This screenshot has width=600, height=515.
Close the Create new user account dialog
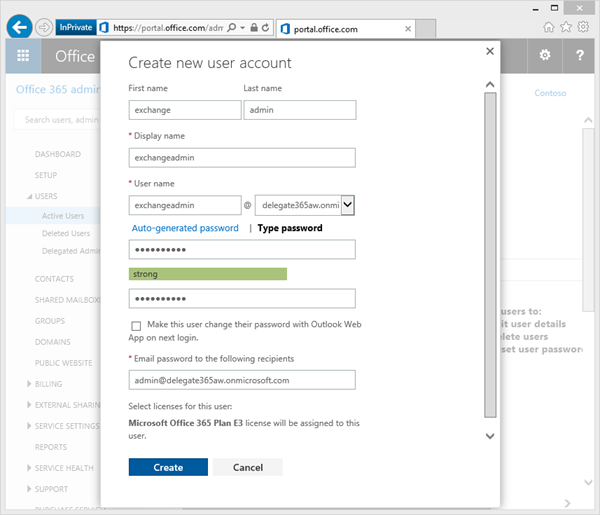[489, 50]
